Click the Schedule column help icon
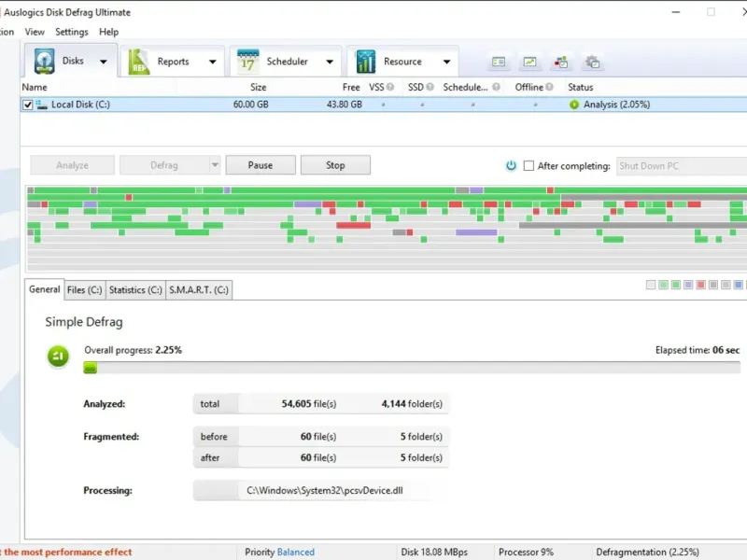 click(496, 87)
